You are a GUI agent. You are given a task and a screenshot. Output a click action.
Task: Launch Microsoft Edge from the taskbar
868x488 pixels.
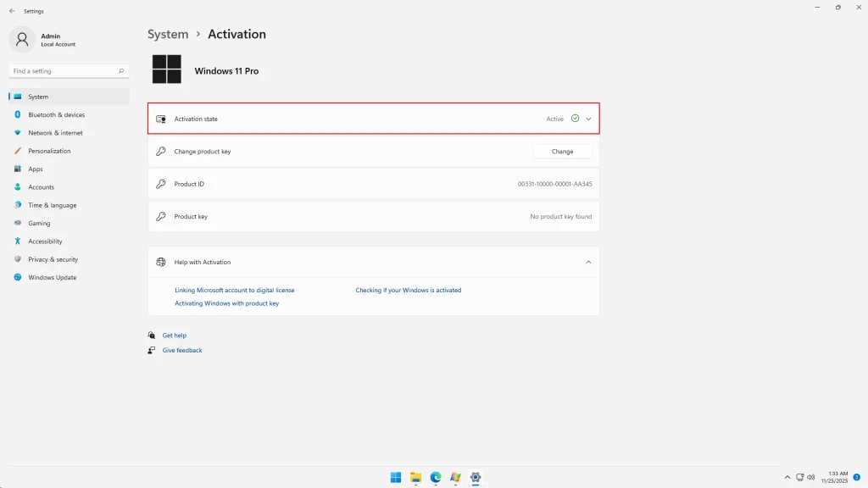coord(436,477)
